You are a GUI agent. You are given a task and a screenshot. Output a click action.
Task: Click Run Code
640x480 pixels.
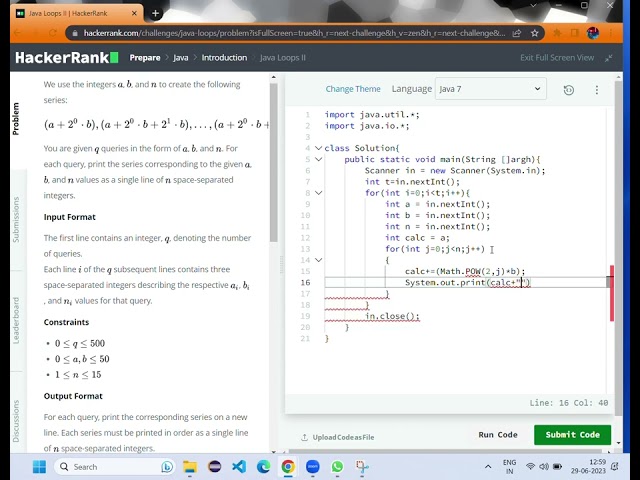[498, 435]
